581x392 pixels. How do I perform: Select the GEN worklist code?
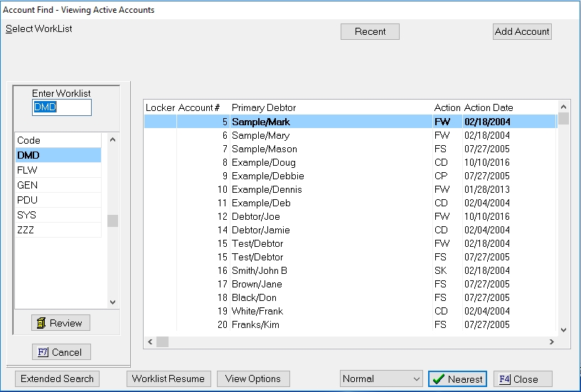[57, 185]
